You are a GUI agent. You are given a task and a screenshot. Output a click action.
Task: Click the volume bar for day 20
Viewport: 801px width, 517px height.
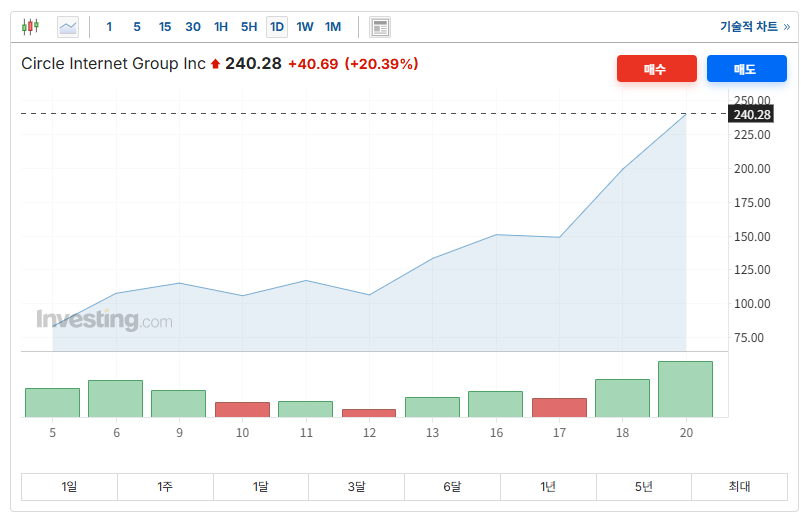pyautogui.click(x=686, y=389)
